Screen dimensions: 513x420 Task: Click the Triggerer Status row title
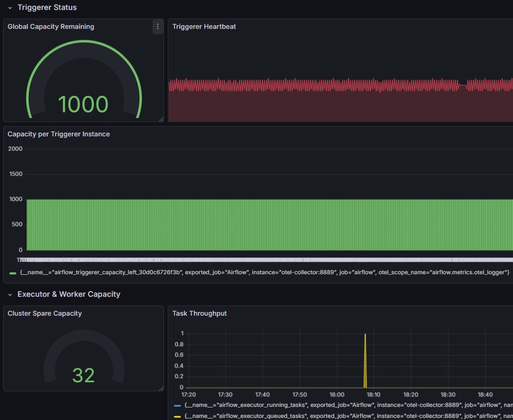pos(47,7)
